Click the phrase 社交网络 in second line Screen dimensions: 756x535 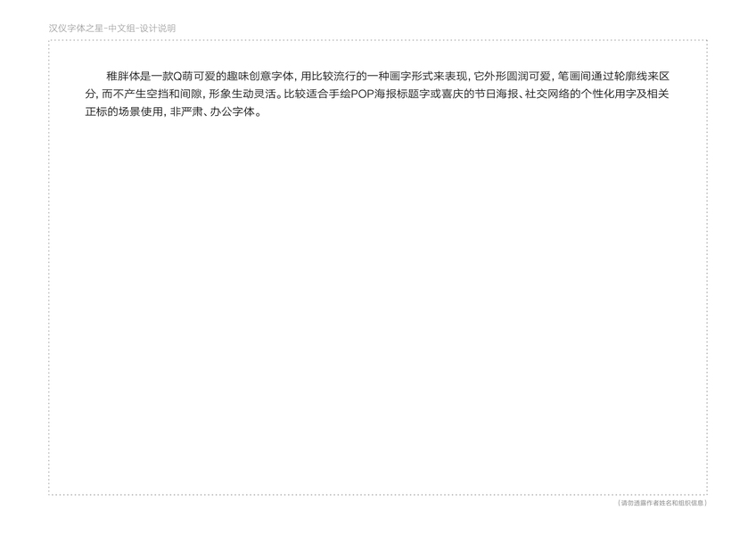coord(546,95)
